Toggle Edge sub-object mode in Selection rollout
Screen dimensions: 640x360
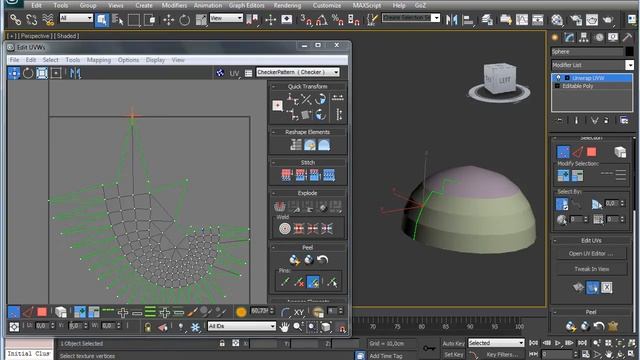[577, 152]
